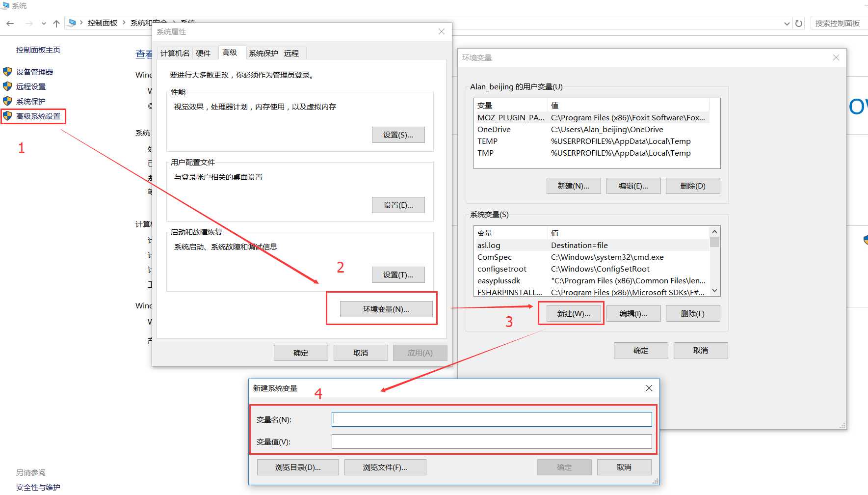Screen dimensions: 868x495
Task: Click 新建(N) user variable button
Action: (x=574, y=186)
